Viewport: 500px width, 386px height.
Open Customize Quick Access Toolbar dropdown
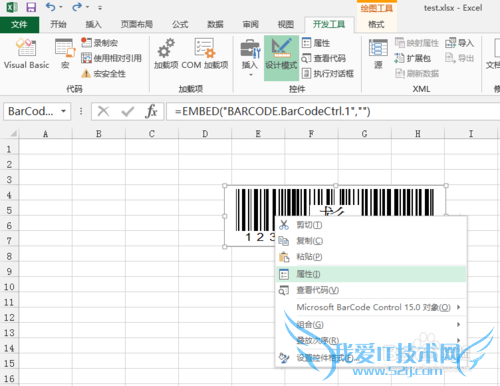point(100,7)
